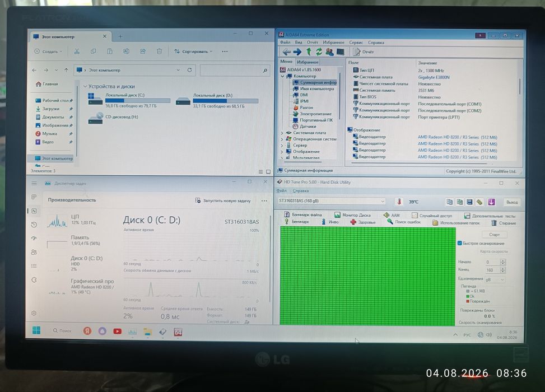Open Task Manager settings gear icon
Image resolution: width=545 pixels, height=392 pixels.
point(34,313)
